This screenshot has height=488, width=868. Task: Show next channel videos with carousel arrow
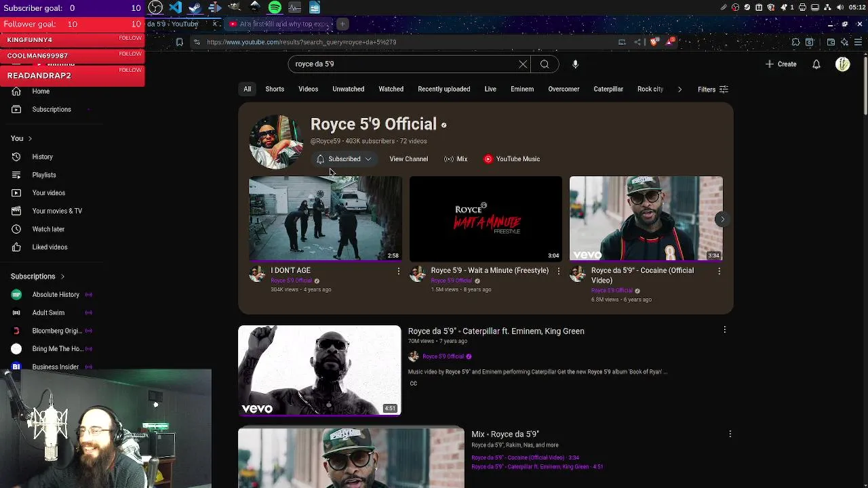pos(723,219)
